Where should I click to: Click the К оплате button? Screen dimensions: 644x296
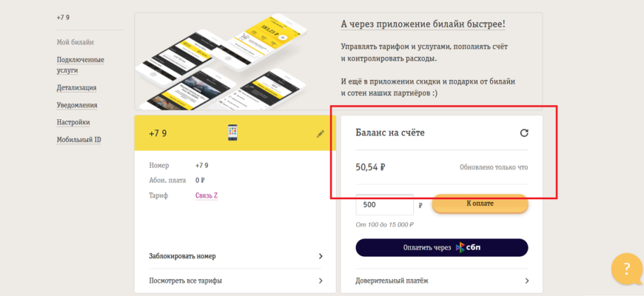click(480, 203)
